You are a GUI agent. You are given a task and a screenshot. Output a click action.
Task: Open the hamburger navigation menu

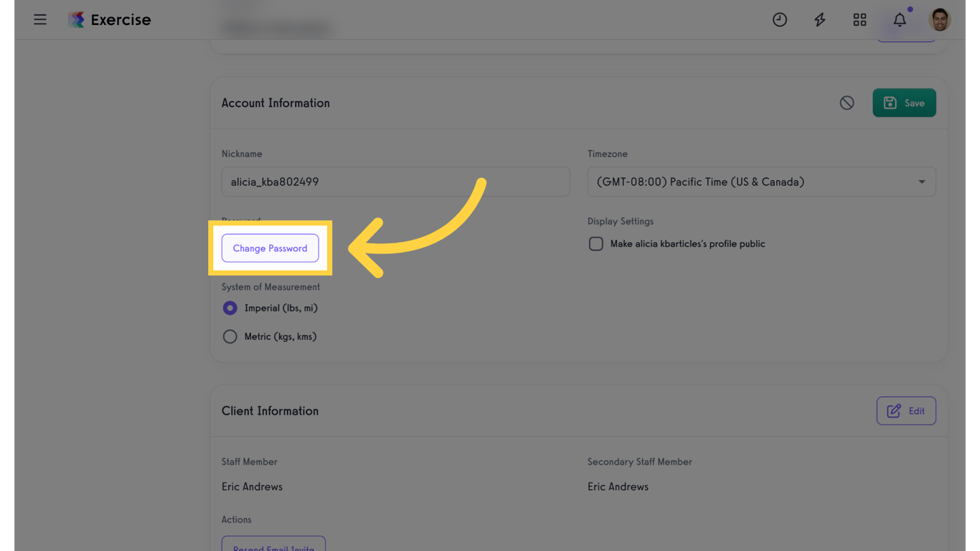(x=40, y=19)
